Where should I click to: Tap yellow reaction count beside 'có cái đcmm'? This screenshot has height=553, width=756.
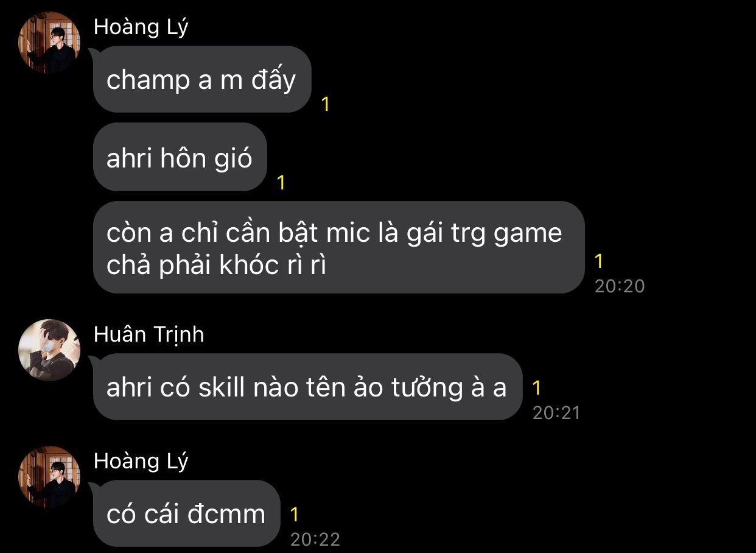295,515
